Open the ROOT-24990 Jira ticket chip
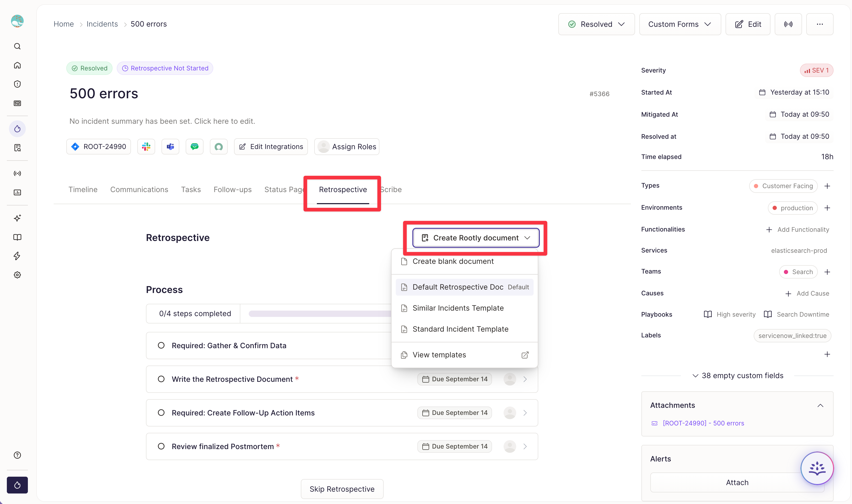Screen dimensions: 852x504 click(99, 147)
